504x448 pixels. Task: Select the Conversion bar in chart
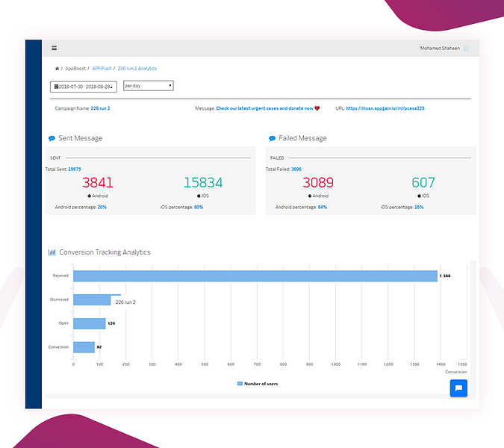pos(84,347)
